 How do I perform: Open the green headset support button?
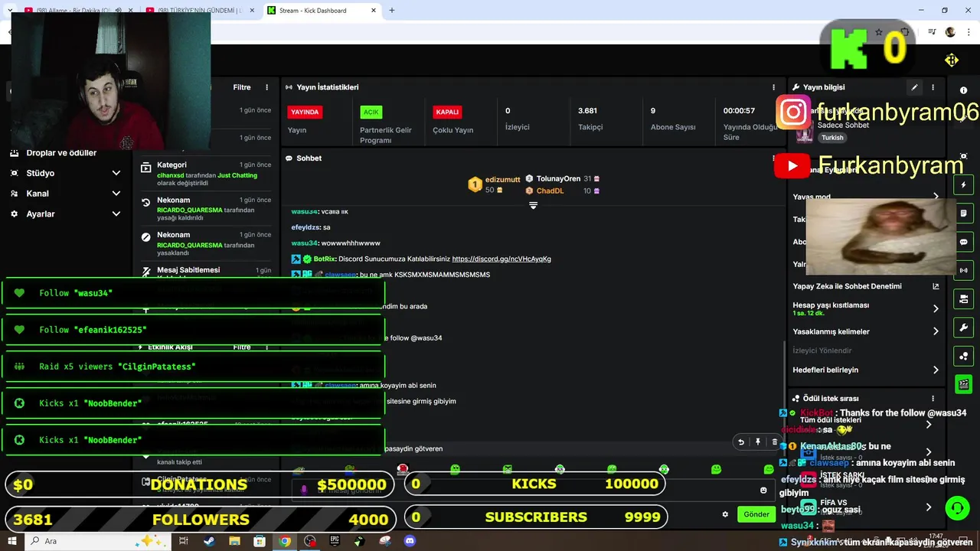(956, 507)
